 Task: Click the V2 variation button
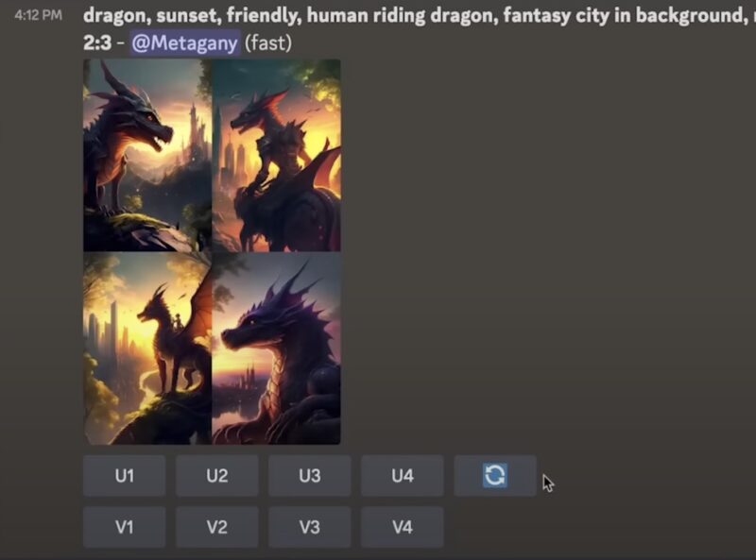pyautogui.click(x=217, y=527)
